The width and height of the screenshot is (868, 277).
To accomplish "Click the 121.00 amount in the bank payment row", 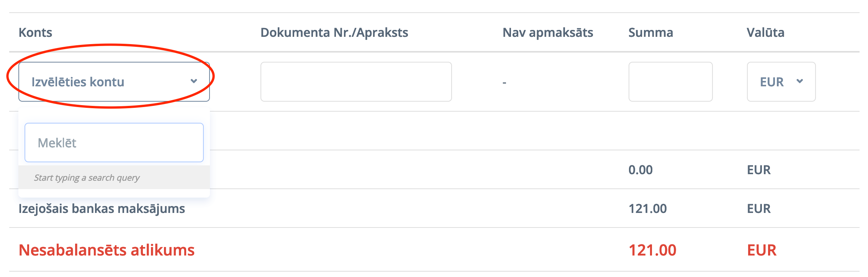I will 647,209.
